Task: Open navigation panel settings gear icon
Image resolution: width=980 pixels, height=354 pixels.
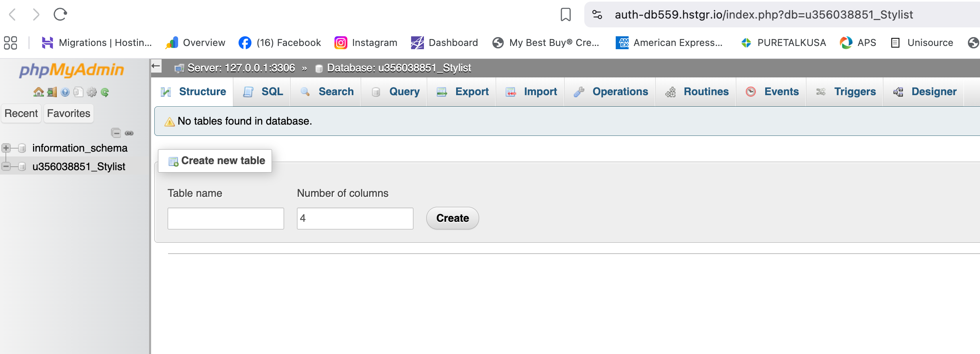Action: [92, 92]
